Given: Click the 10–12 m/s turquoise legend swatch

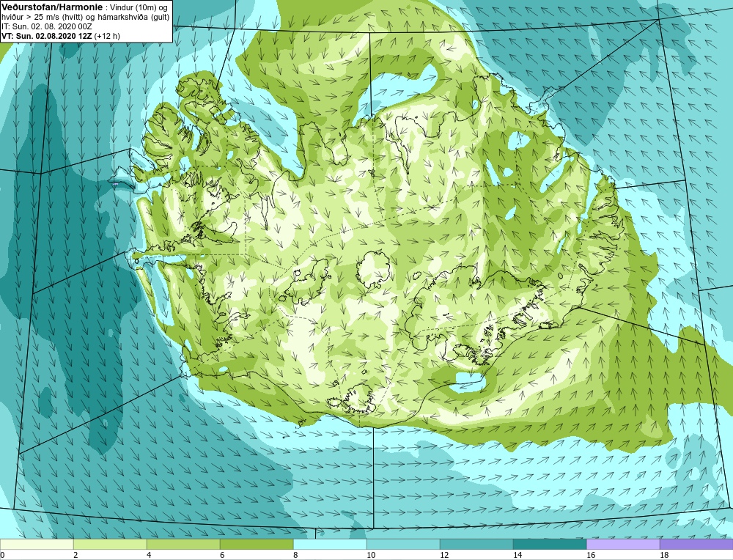Looking at the screenshot, I should (403, 544).
